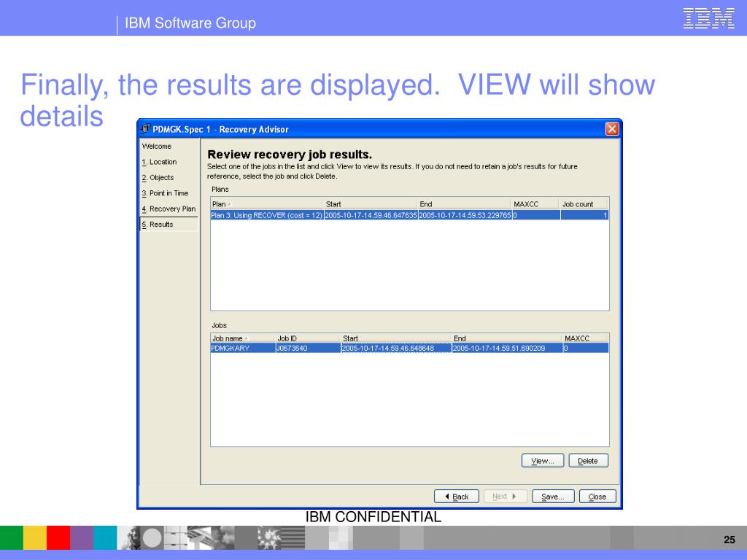Viewport: 747px width, 560px height.
Task: Go Back to the previous step
Action: pos(457,496)
